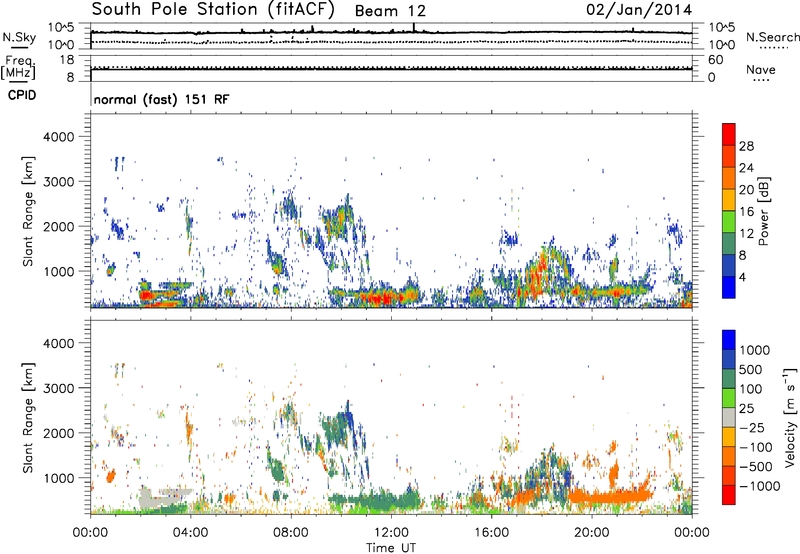Click the '04:00' time tick label
The height and width of the screenshot is (554, 800).
tap(190, 533)
